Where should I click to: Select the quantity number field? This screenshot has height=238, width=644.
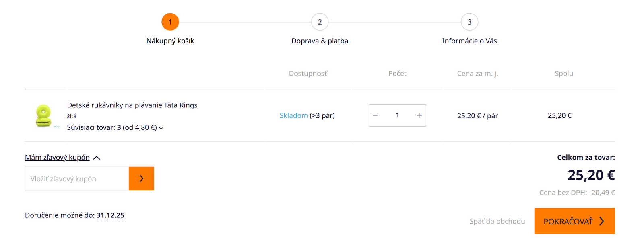(x=397, y=115)
